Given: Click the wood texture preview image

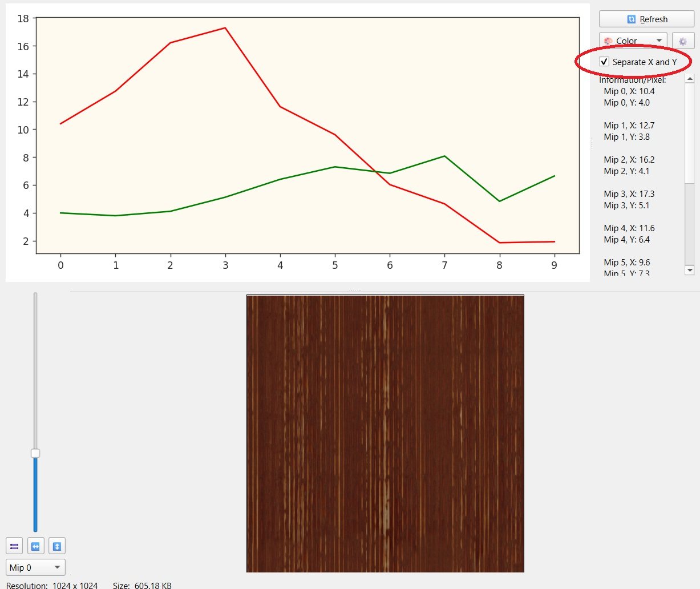Looking at the screenshot, I should pos(385,433).
